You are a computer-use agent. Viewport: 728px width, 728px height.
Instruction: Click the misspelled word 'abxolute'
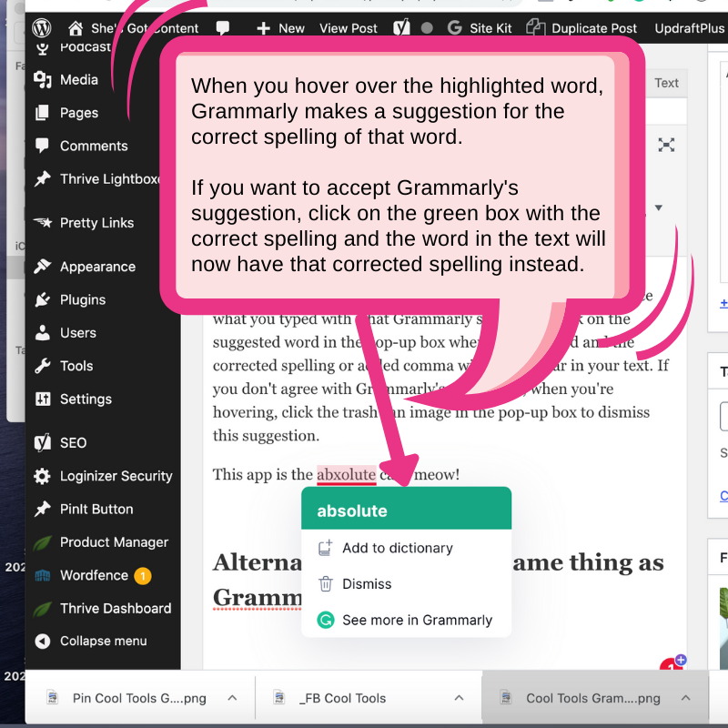[346, 475]
